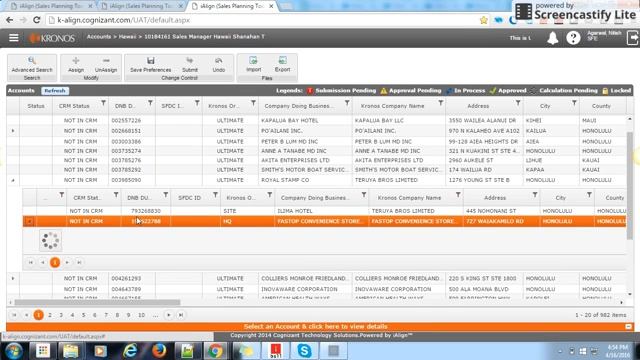This screenshot has width=640, height=360.
Task: Collapse the FASTOP CONVENIENCE STORE nested row
Action: pos(29,221)
